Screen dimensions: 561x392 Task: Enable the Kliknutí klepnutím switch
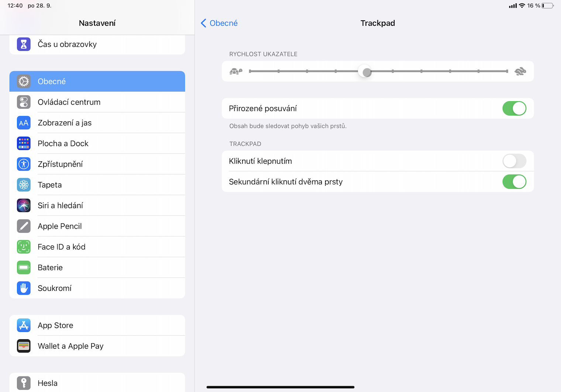pyautogui.click(x=514, y=161)
